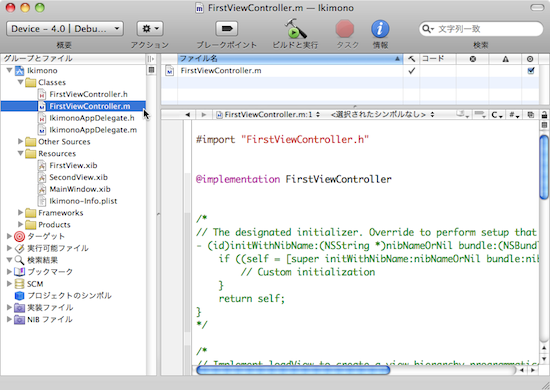Expand the Products folder

(x=20, y=224)
